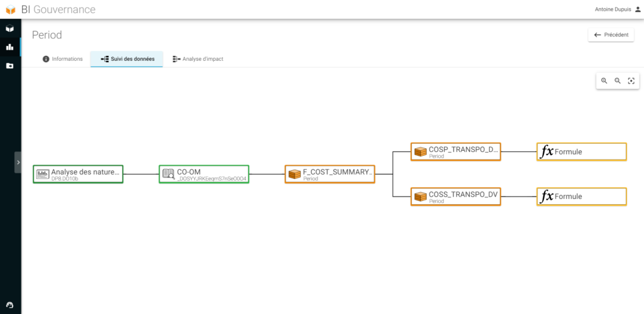Select the Analyse des nature... report node
The width and height of the screenshot is (644, 314).
click(x=78, y=174)
